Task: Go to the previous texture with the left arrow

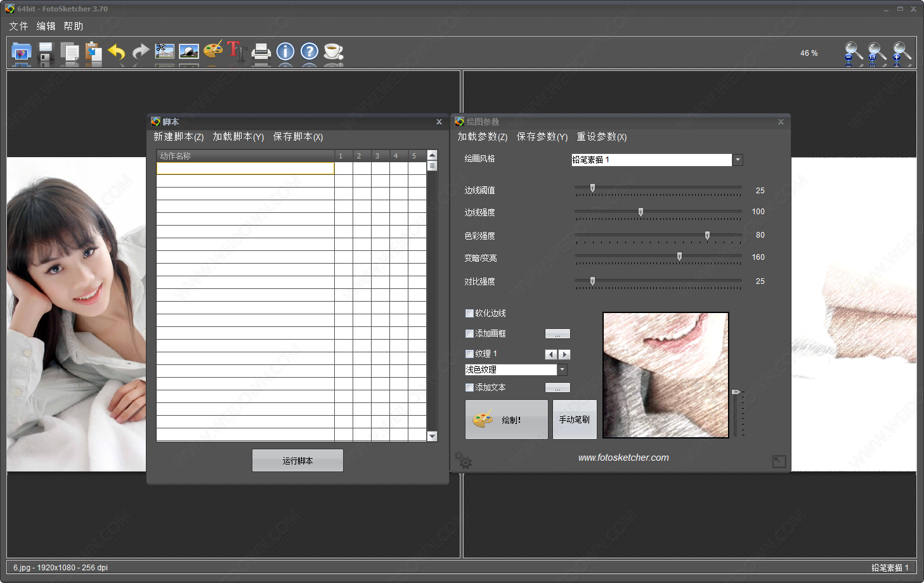Action: tap(551, 355)
